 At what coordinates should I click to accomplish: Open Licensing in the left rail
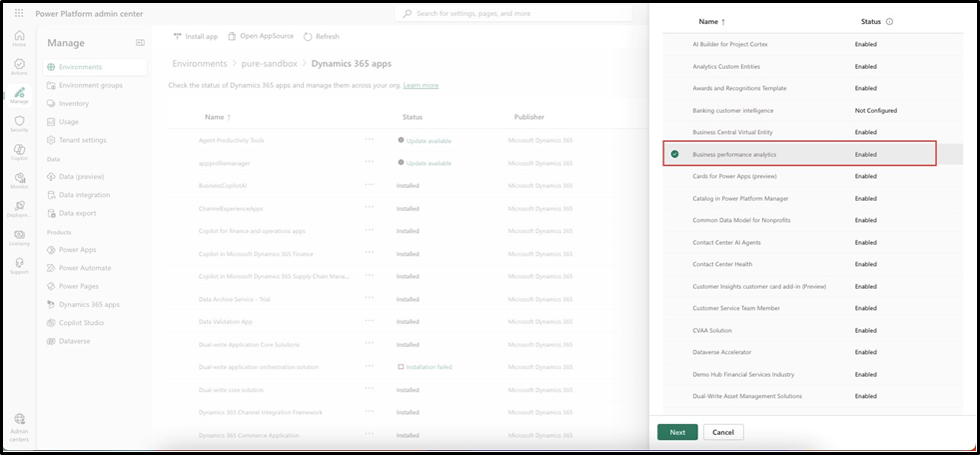tap(19, 238)
